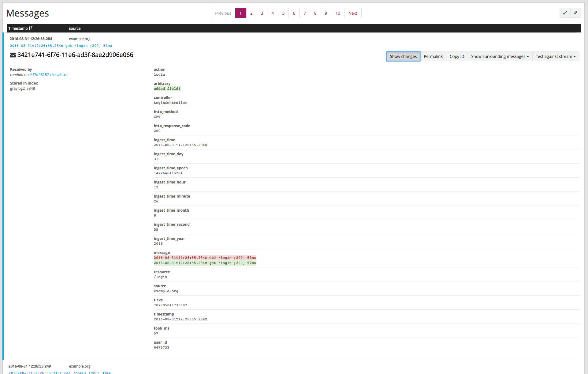
Task: Go to the Next page
Action: tap(353, 13)
